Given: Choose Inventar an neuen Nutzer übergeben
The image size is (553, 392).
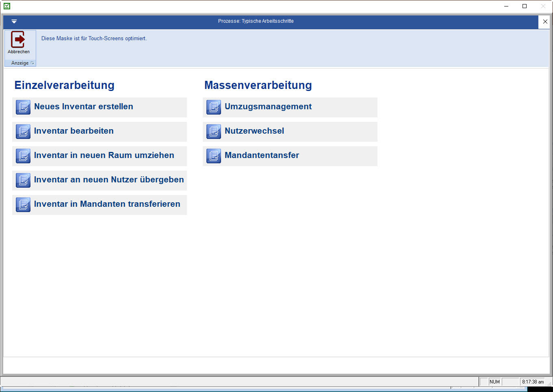Looking at the screenshot, I should [109, 180].
